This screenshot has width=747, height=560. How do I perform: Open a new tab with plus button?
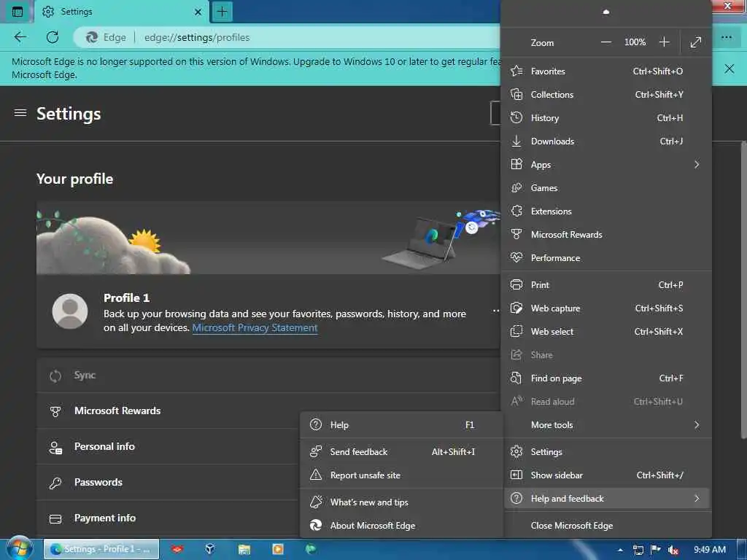[x=222, y=12]
